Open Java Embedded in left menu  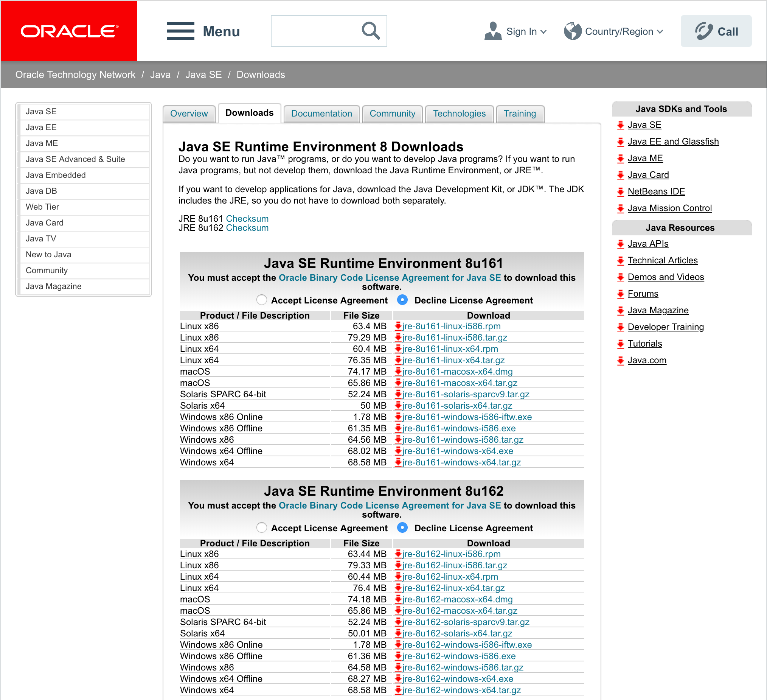[x=84, y=175]
